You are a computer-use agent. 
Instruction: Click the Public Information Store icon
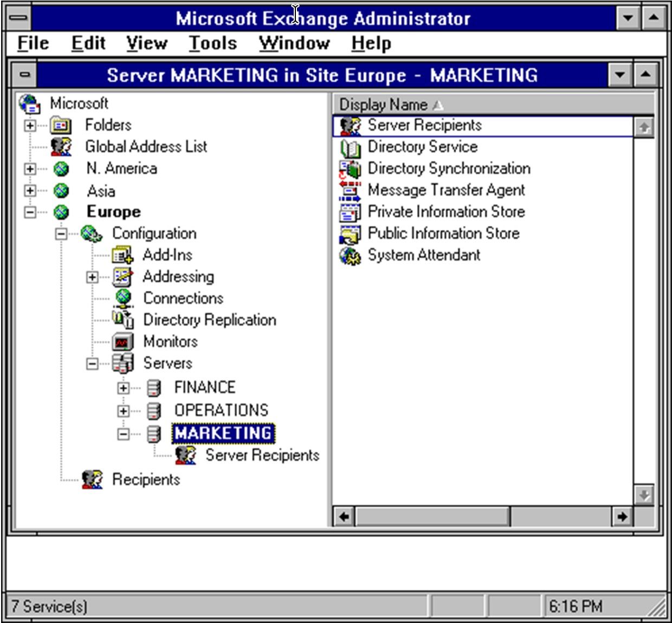click(350, 233)
